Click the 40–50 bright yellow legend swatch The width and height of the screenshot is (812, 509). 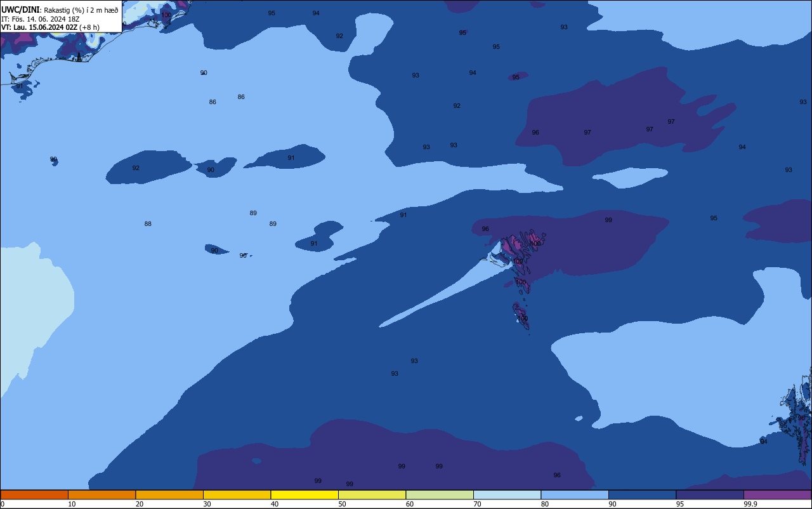304,494
